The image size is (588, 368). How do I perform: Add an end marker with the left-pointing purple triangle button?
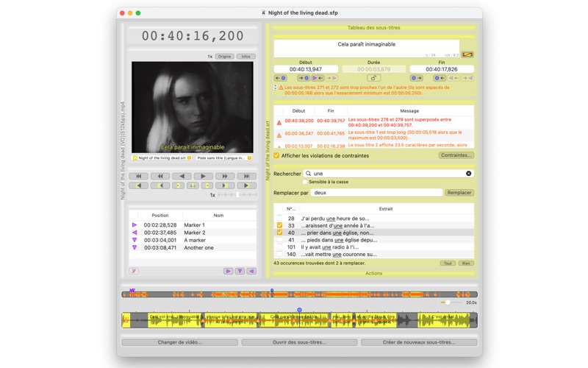click(x=251, y=271)
